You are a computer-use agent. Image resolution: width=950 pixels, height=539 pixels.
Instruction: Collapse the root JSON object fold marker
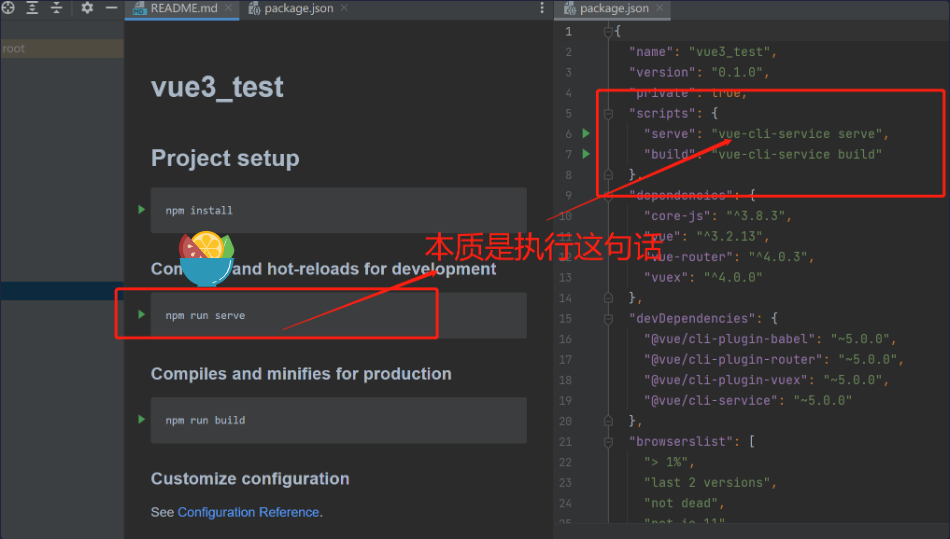pyautogui.click(x=608, y=32)
